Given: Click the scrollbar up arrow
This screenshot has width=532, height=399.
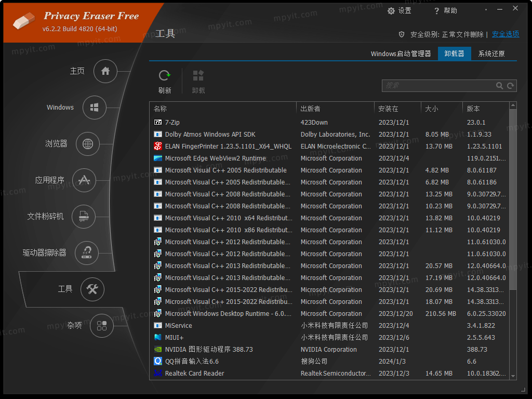Looking at the screenshot, I should tap(513, 105).
